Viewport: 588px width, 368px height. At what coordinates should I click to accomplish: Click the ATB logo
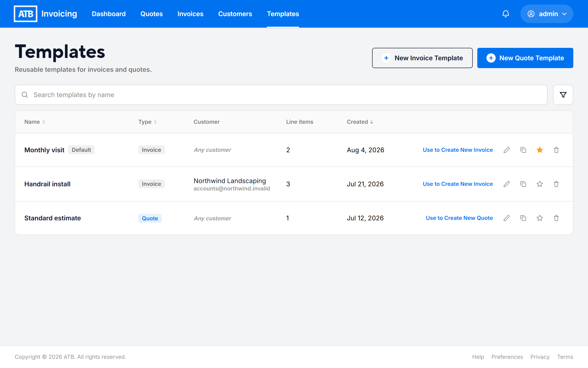[x=25, y=14]
